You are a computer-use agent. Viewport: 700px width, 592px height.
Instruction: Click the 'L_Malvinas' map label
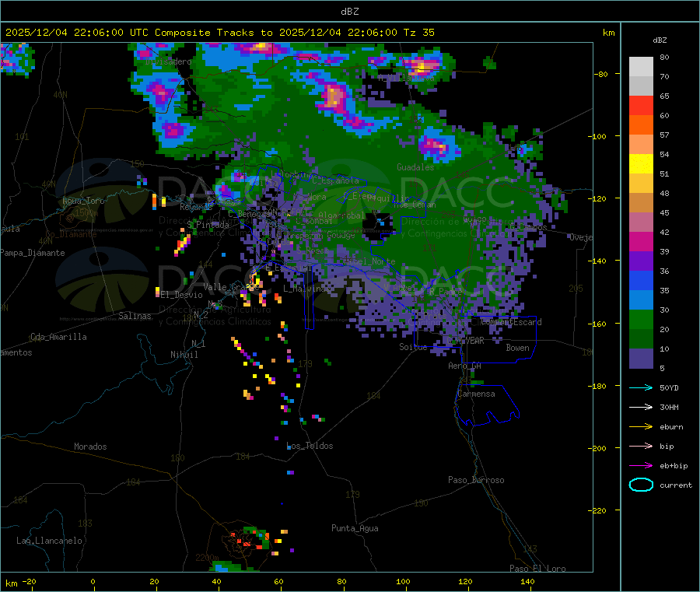coord(306,289)
